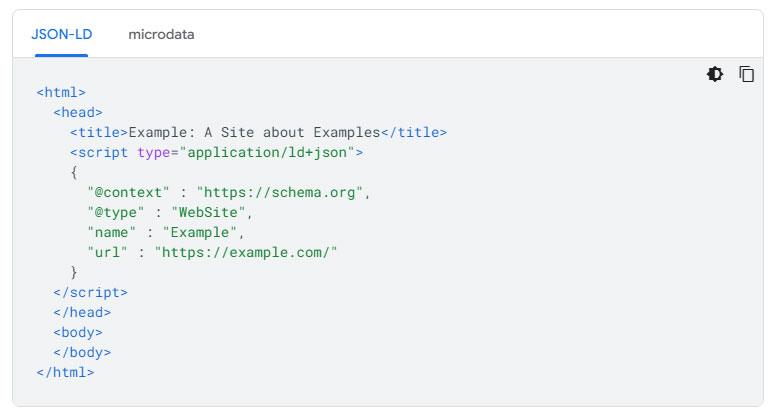
Task: Click the opening html tag line
Action: click(61, 92)
